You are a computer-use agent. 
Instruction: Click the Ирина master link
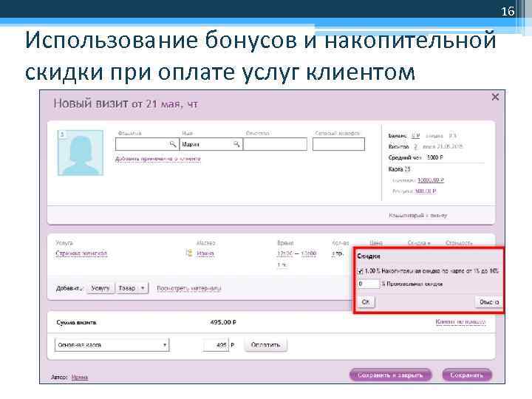(205, 253)
